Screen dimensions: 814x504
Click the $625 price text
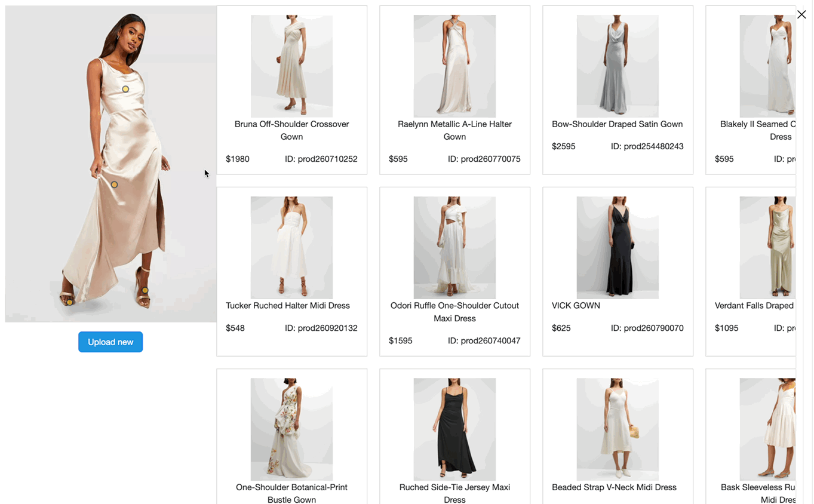click(x=561, y=328)
